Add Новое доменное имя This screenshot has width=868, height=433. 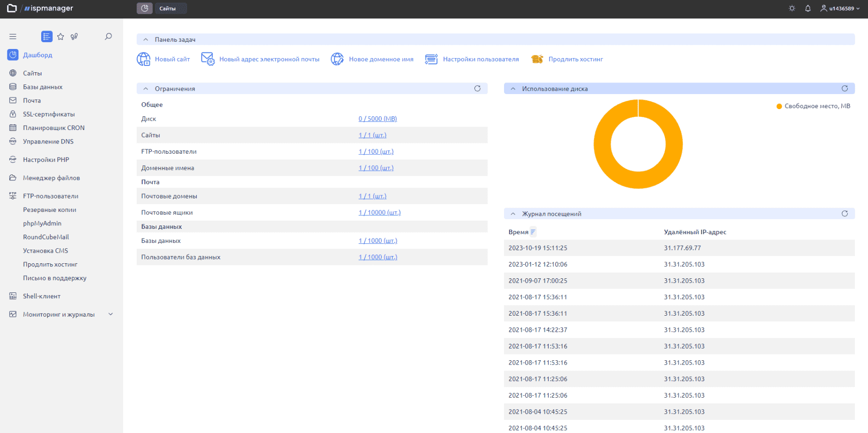(372, 59)
